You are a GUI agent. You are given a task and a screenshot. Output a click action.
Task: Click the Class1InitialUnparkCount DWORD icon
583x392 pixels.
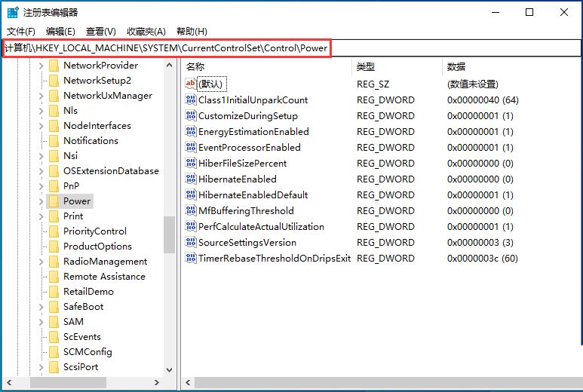(x=190, y=100)
